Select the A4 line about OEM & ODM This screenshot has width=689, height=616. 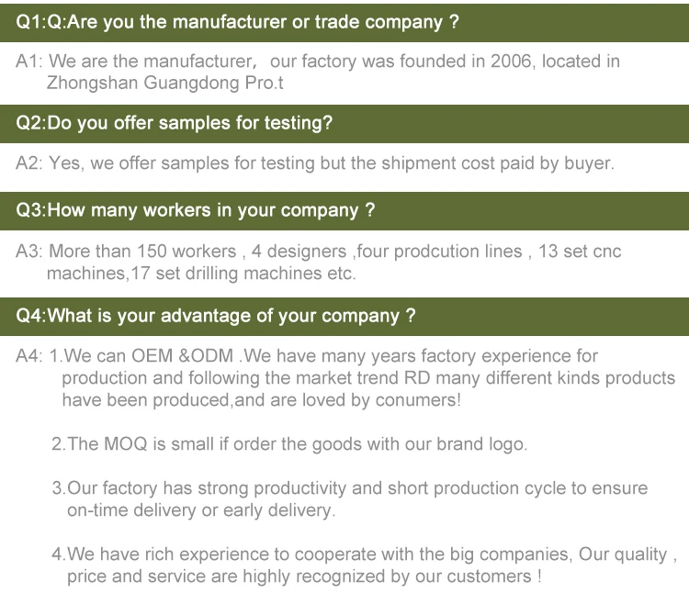click(x=307, y=356)
